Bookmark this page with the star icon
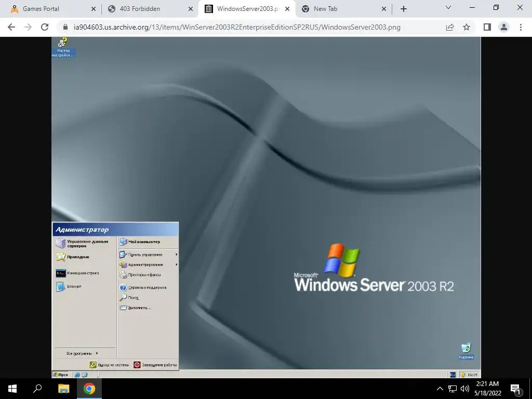This screenshot has height=399, width=532. point(467,27)
